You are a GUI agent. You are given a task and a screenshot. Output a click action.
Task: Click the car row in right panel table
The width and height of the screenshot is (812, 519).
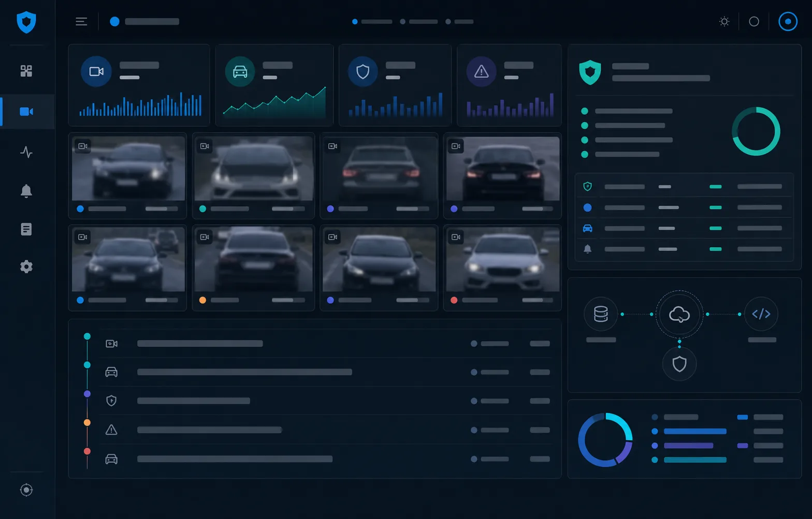(x=684, y=228)
